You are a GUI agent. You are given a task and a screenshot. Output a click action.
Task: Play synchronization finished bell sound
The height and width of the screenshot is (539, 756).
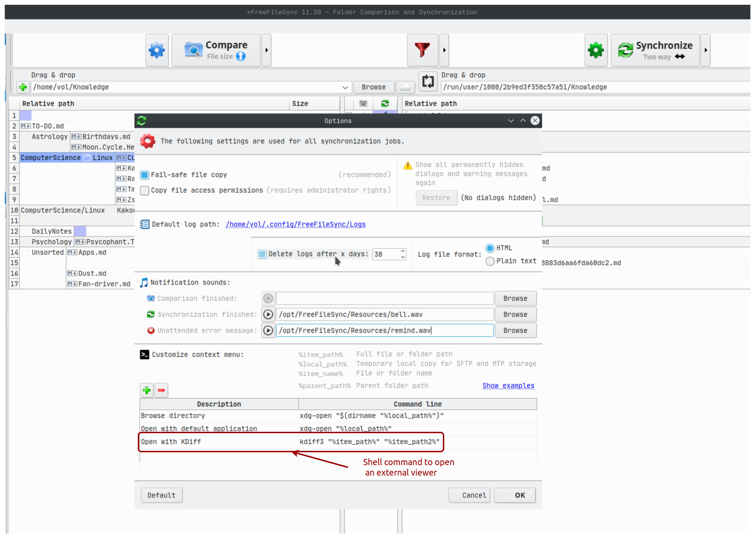(x=268, y=315)
